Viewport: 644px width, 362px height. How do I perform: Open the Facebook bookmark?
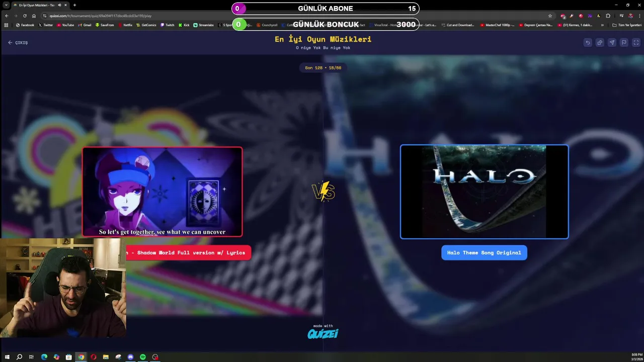point(25,25)
